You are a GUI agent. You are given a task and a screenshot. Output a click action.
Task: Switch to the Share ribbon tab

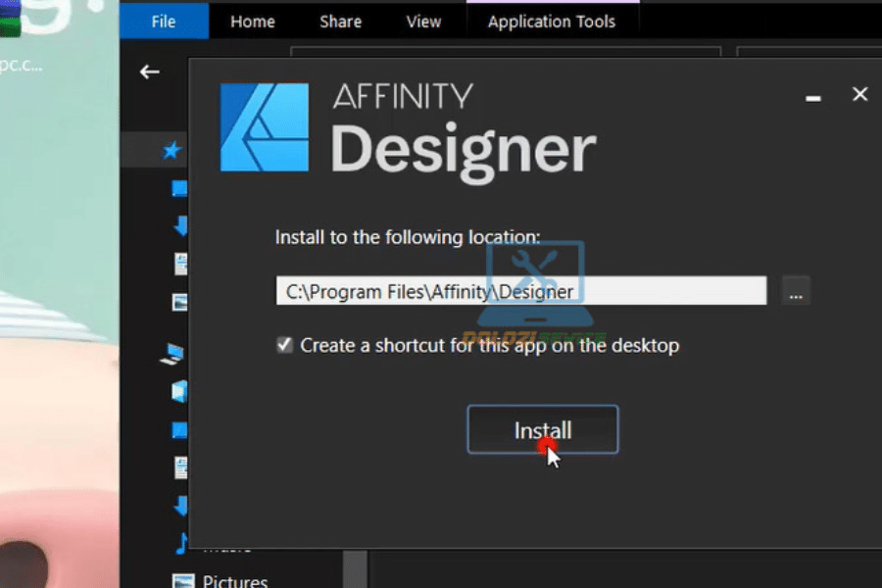tap(340, 21)
